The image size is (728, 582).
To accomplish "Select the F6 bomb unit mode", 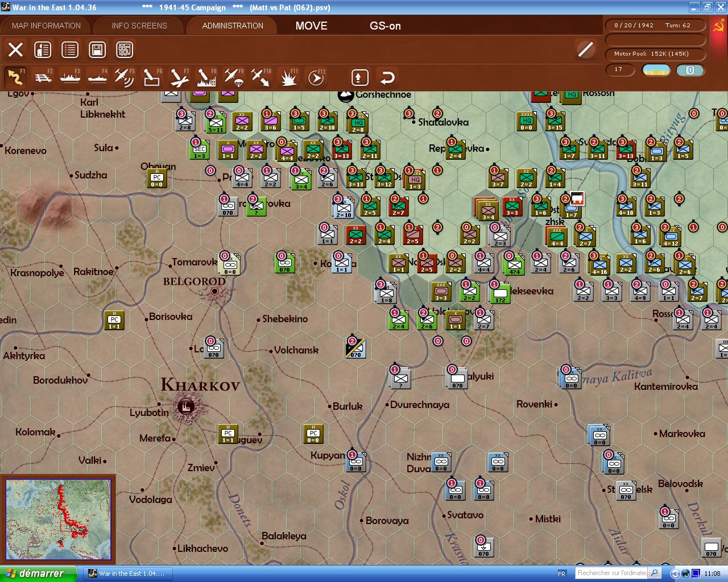I will (x=152, y=77).
